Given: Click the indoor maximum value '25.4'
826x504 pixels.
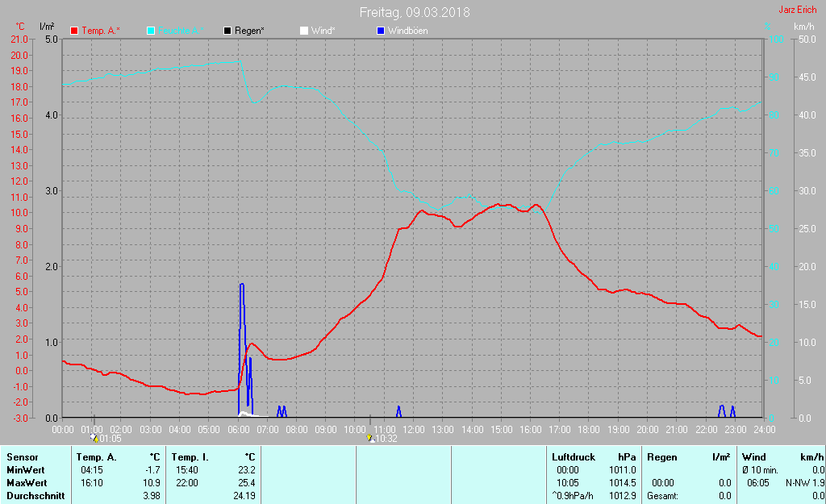Looking at the screenshot, I should tap(247, 482).
